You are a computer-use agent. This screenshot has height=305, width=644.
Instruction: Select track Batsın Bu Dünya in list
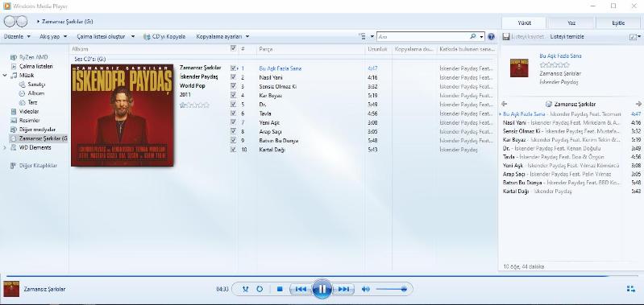(278, 141)
